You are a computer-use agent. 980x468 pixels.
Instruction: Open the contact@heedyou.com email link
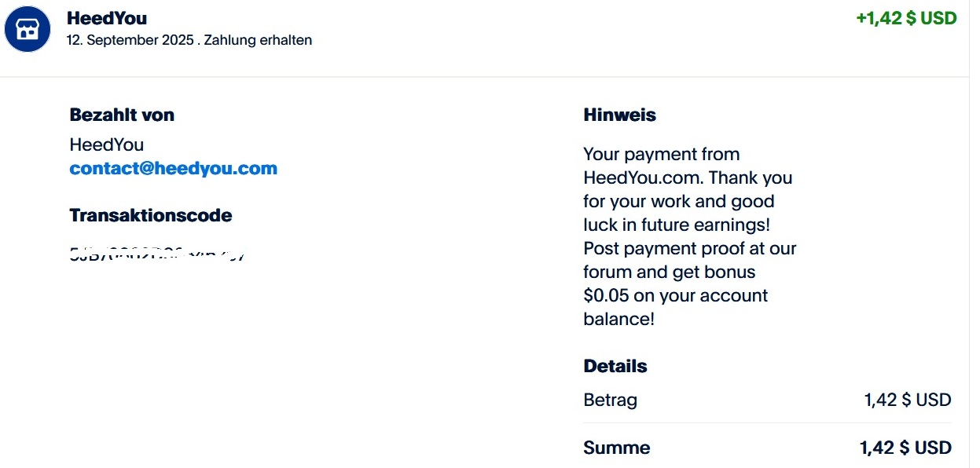click(173, 168)
